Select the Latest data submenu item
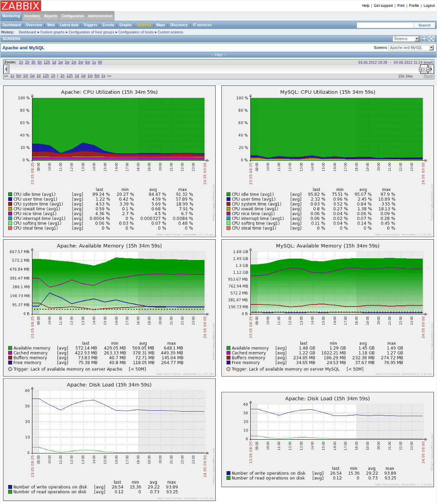 tap(69, 25)
